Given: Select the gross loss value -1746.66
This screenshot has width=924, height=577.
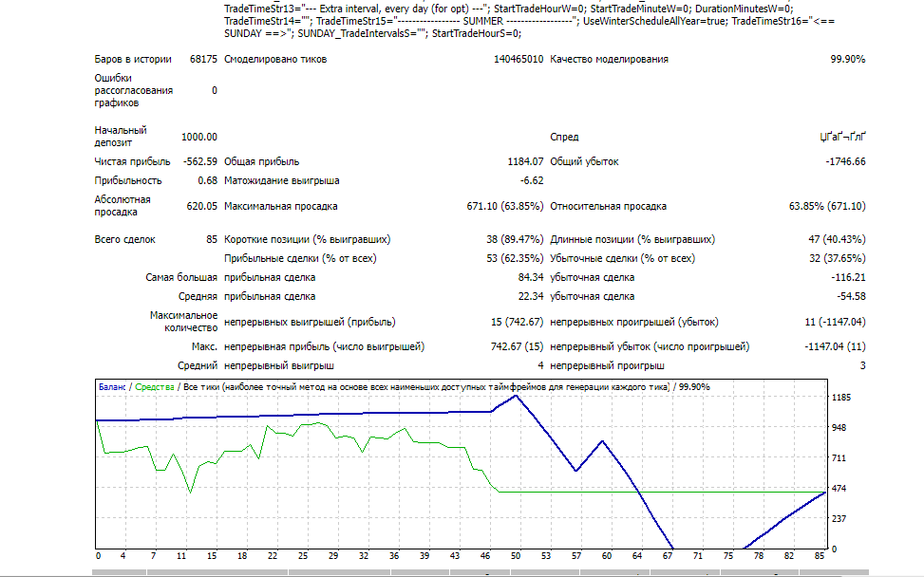Looking at the screenshot, I should tap(845, 162).
